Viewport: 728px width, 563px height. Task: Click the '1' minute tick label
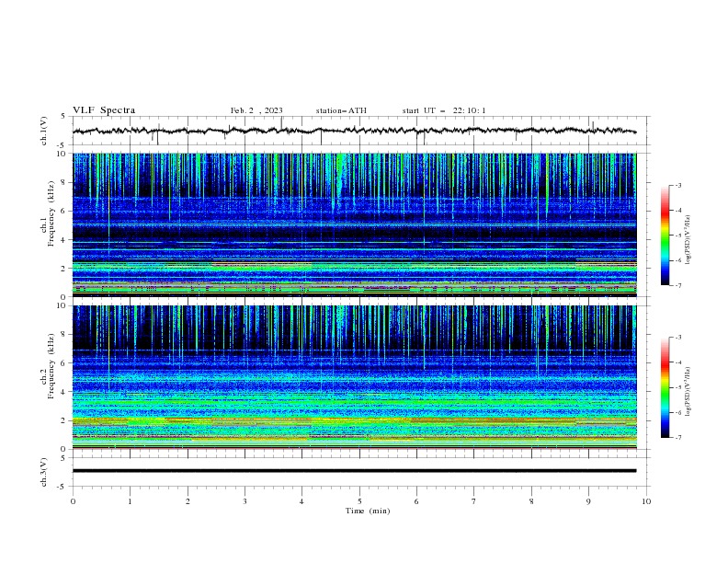pyautogui.click(x=130, y=501)
